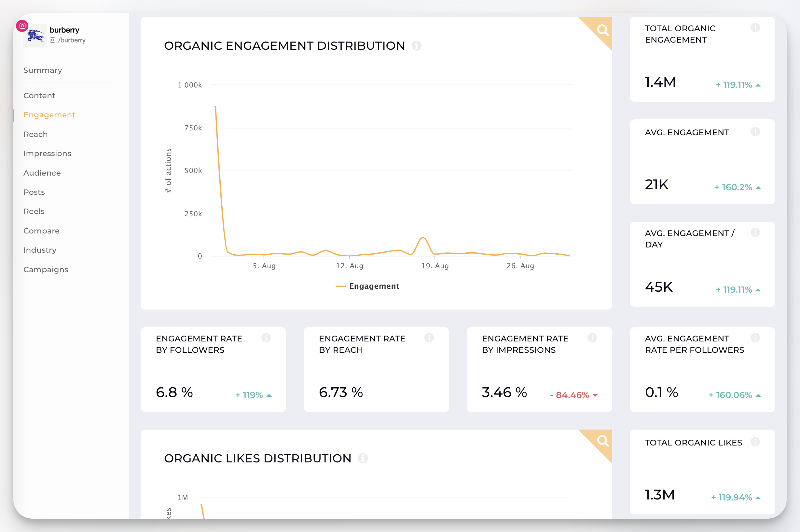Click the 45K engagement per day value
The height and width of the screenshot is (532, 800).
(659, 287)
